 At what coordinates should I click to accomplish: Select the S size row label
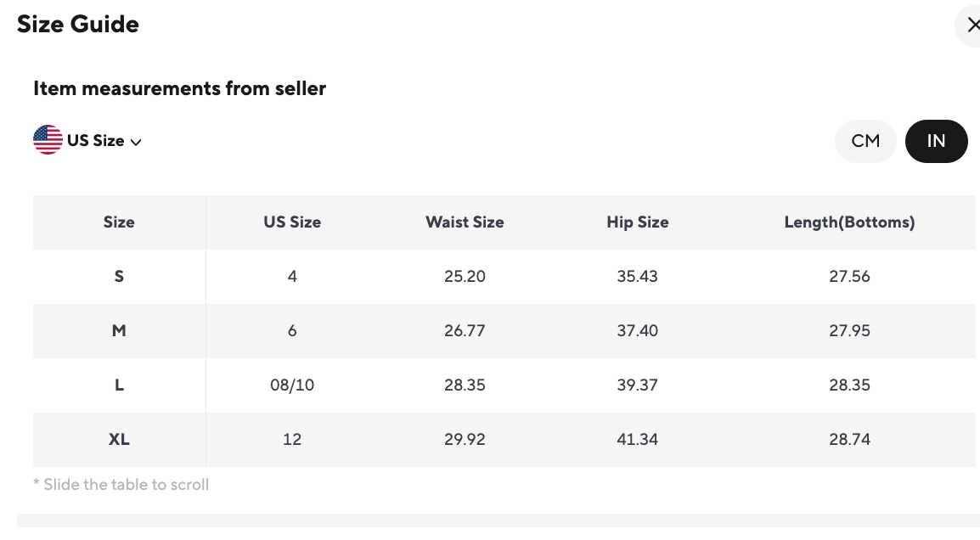(x=119, y=277)
